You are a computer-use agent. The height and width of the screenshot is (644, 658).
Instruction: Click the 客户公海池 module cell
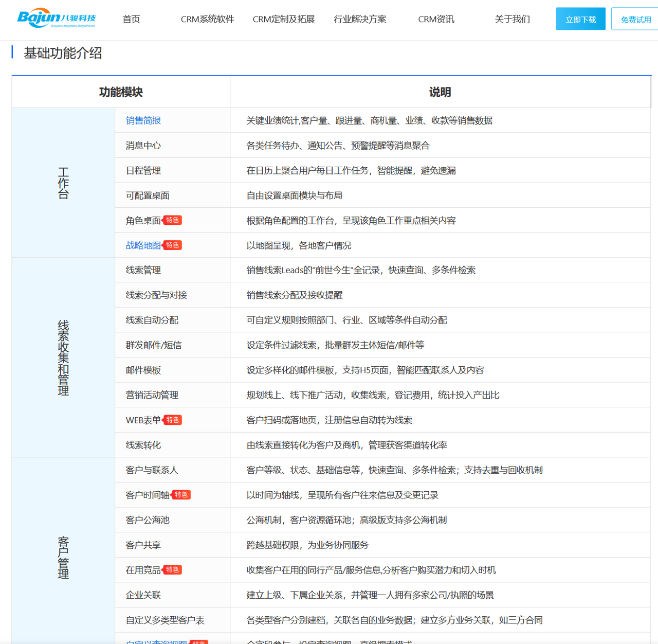point(148,520)
